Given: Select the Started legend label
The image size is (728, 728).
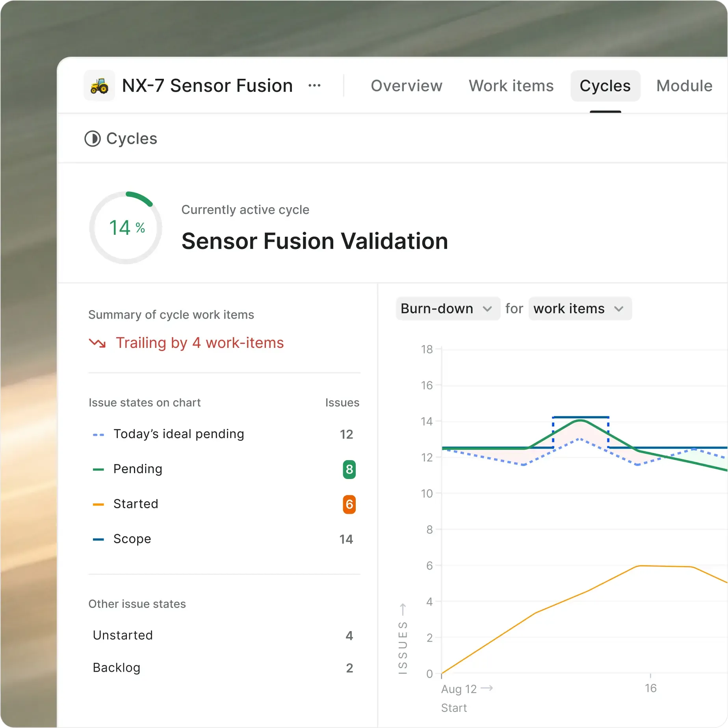Looking at the screenshot, I should click(x=136, y=504).
